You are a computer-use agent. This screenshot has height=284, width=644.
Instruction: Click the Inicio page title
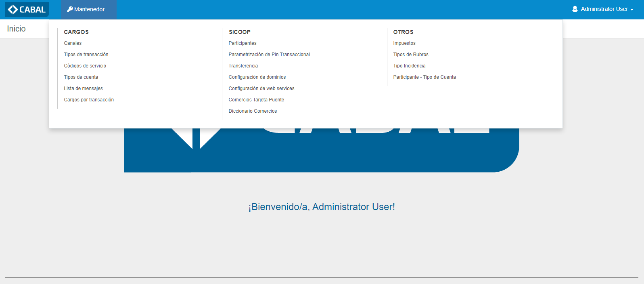[16, 29]
